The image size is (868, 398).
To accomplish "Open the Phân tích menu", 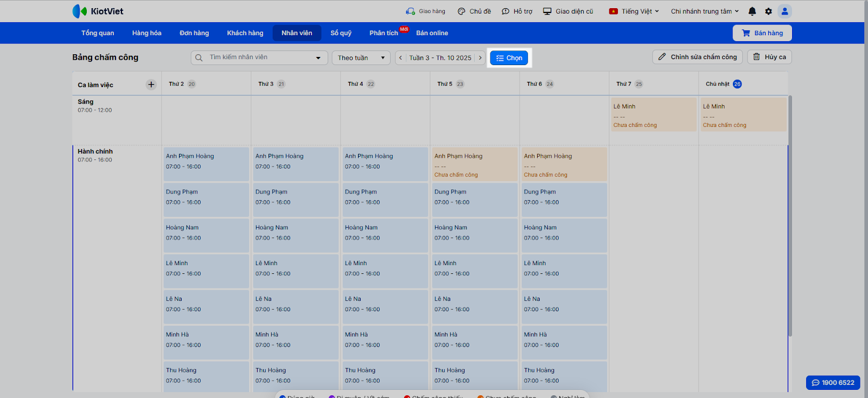I will coord(384,33).
